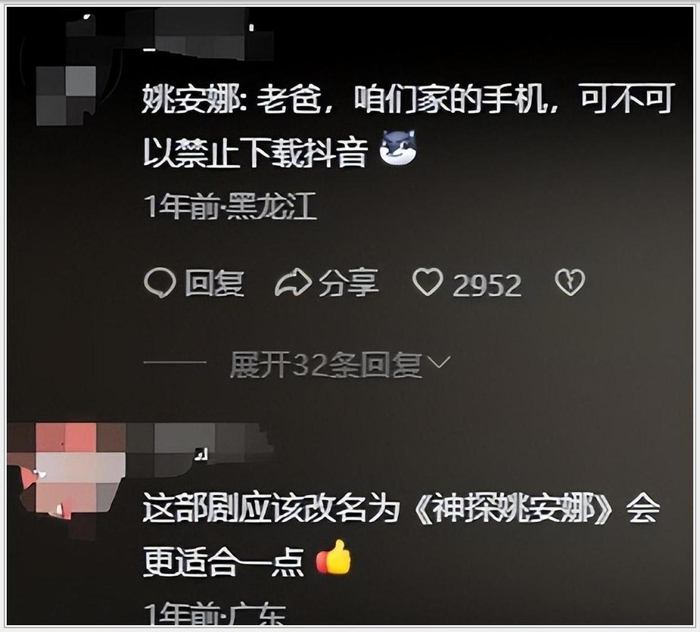700x632 pixels.
Task: Dislike the comment via the broken heart icon
Action: click(x=570, y=283)
